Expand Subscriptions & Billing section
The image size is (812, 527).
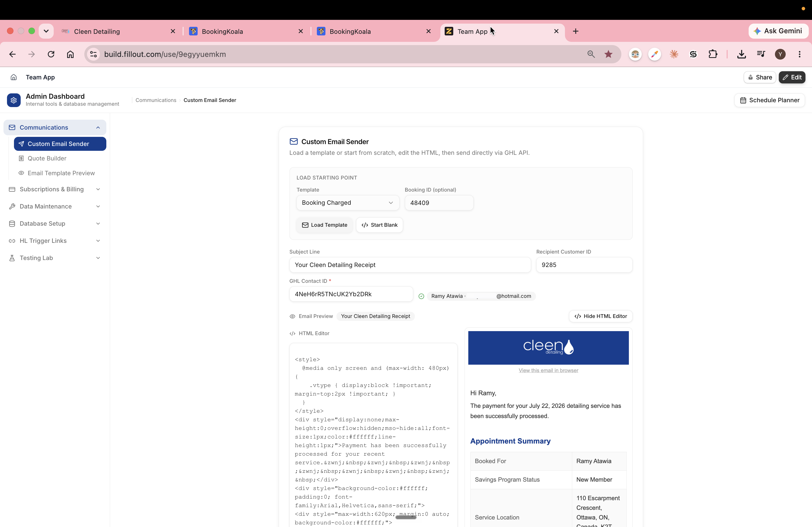pyautogui.click(x=55, y=189)
